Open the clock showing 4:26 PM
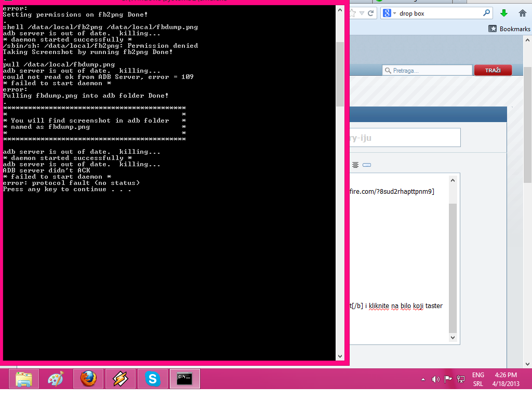The height and width of the screenshot is (399, 532). [x=506, y=379]
